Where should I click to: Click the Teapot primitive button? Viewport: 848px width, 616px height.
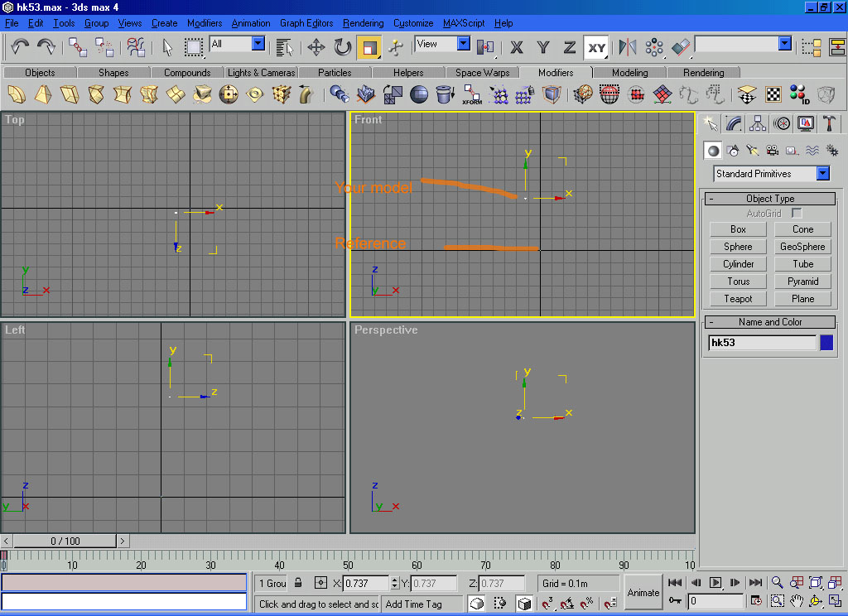pyautogui.click(x=738, y=299)
